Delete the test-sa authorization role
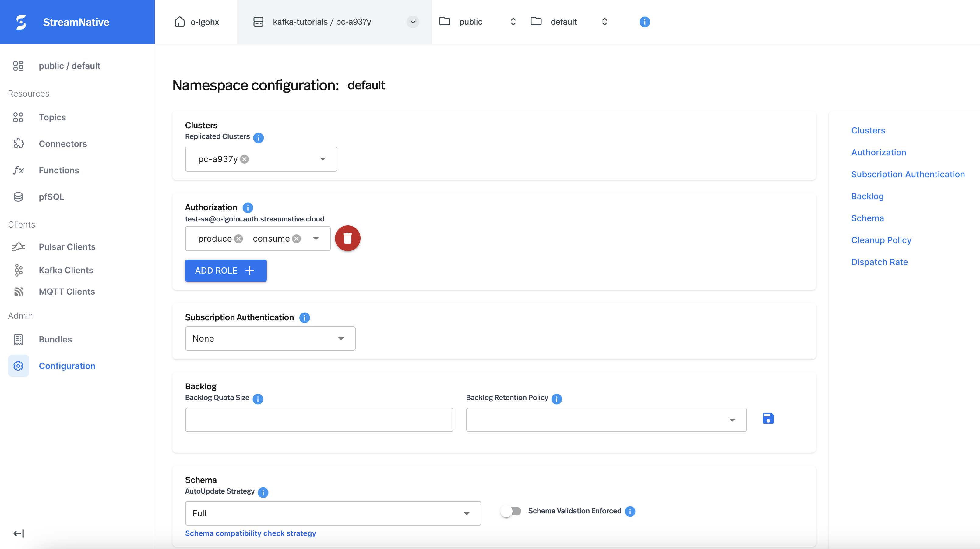This screenshot has height=549, width=980. (347, 238)
